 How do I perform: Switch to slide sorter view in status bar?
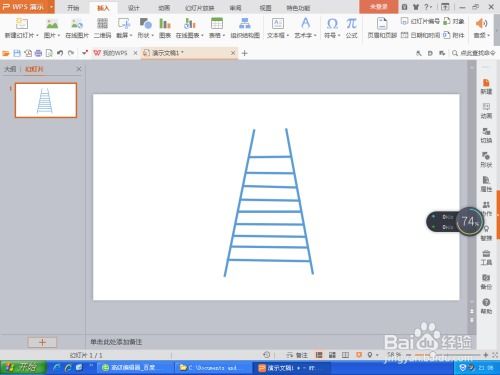pyautogui.click(x=332, y=355)
